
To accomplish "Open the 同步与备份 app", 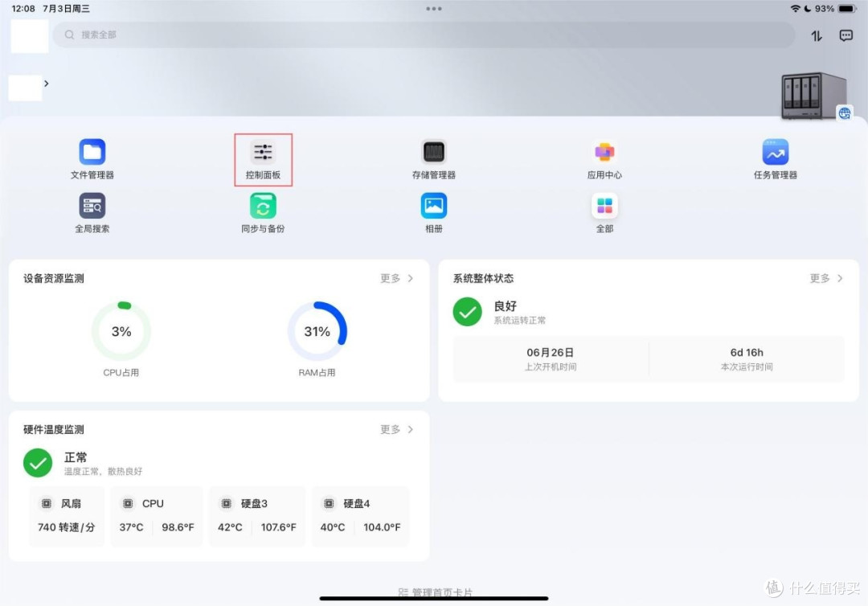I will pyautogui.click(x=263, y=211).
